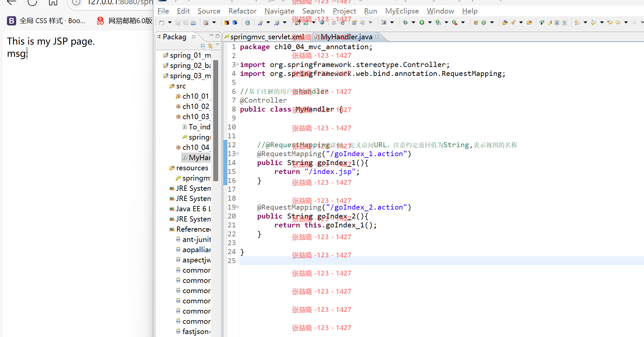Collapse the goIndex_1 method fold at line 13
The height and width of the screenshot is (337, 644).
237,153
